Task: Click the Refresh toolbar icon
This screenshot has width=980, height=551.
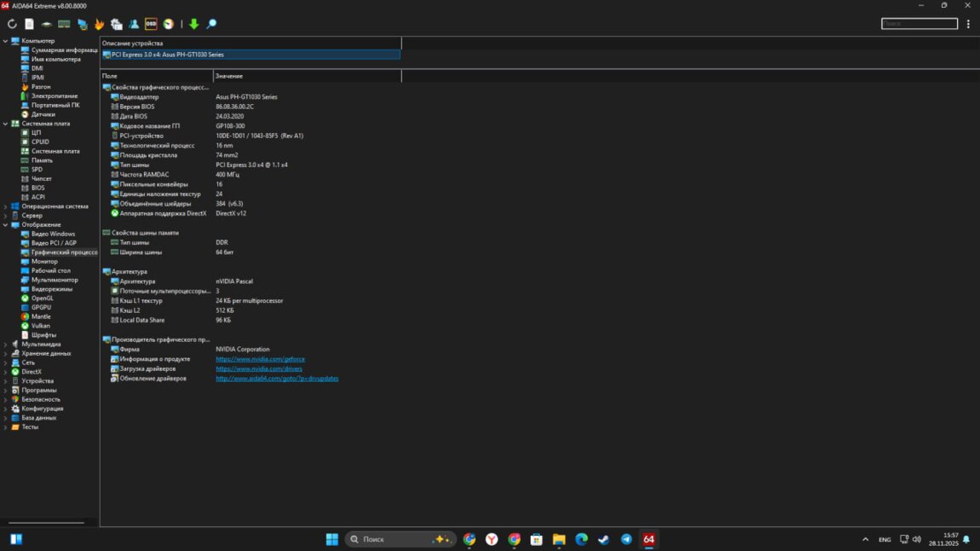Action: [12, 24]
